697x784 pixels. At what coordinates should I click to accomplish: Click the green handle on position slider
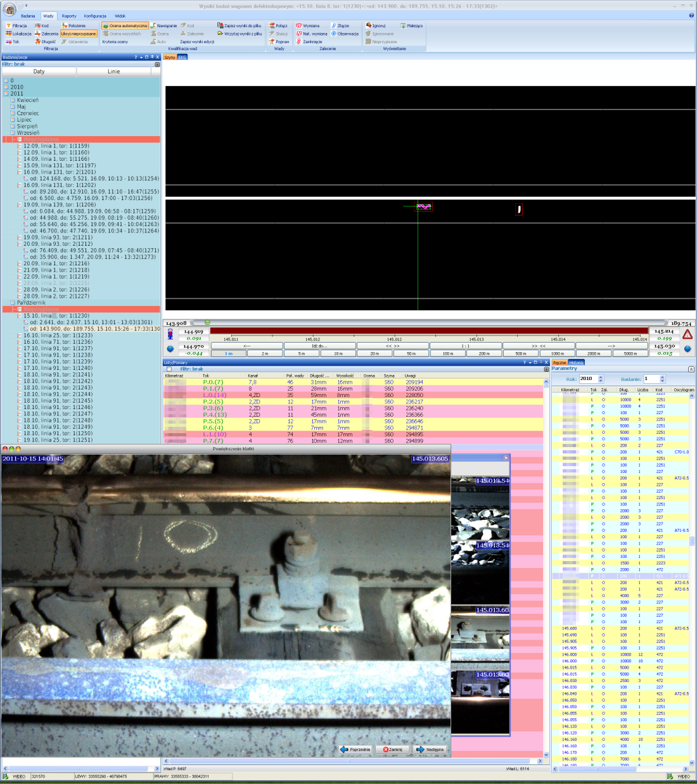coord(207,323)
